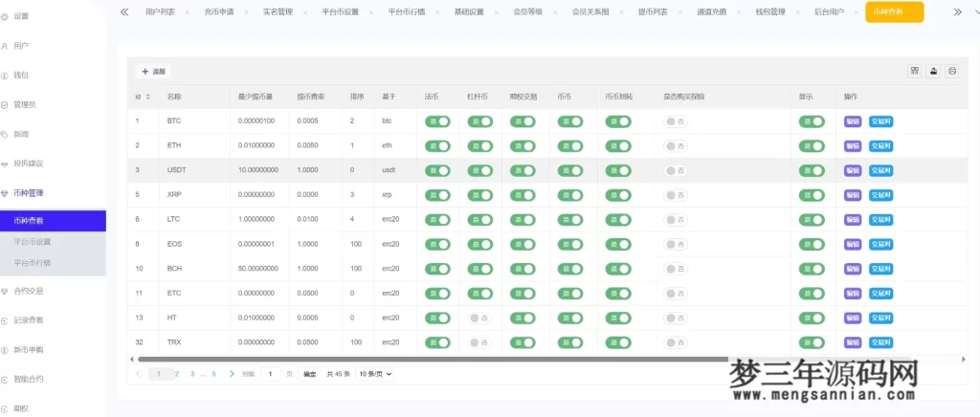
Task: Switch to the 用户列表 tab
Action: (x=160, y=12)
